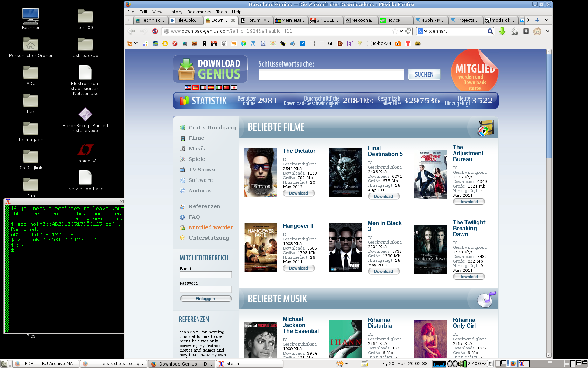Click the search magnifier in the search box

[490, 31]
